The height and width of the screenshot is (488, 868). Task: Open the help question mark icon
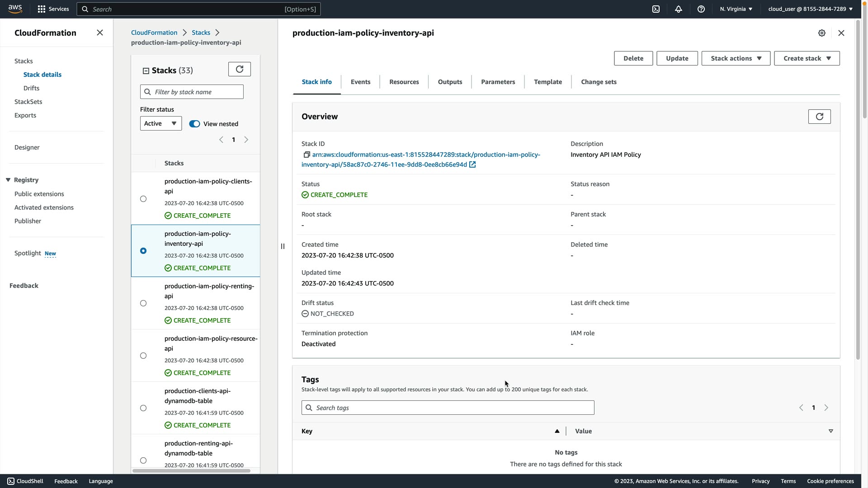click(x=701, y=9)
